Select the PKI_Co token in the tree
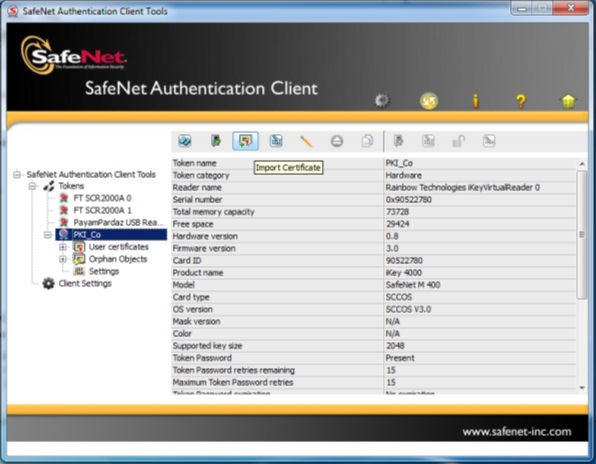596x464 pixels. tap(111, 234)
